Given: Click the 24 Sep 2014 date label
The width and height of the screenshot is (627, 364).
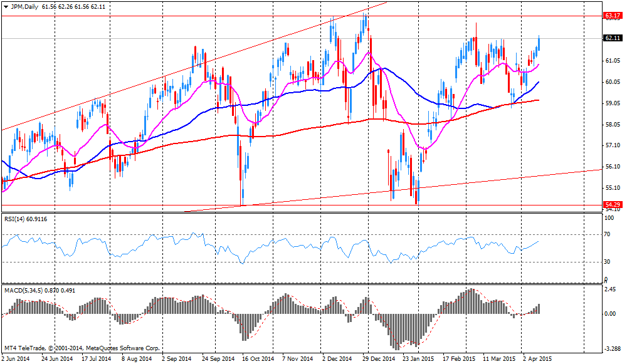Looking at the screenshot, I should coord(218,359).
